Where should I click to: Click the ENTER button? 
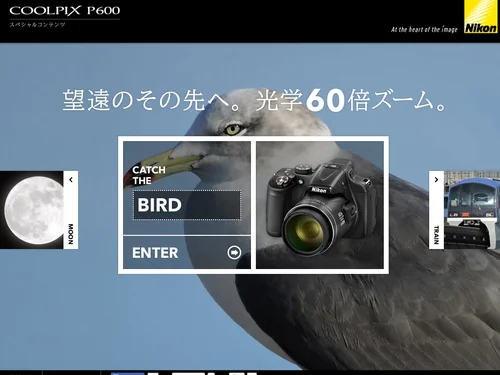(x=187, y=253)
